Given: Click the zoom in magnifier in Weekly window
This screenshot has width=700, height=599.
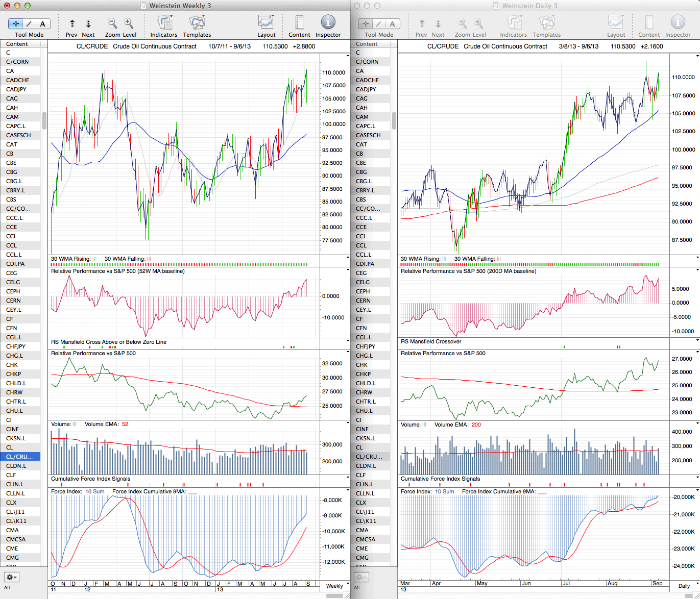Looking at the screenshot, I should click(129, 23).
